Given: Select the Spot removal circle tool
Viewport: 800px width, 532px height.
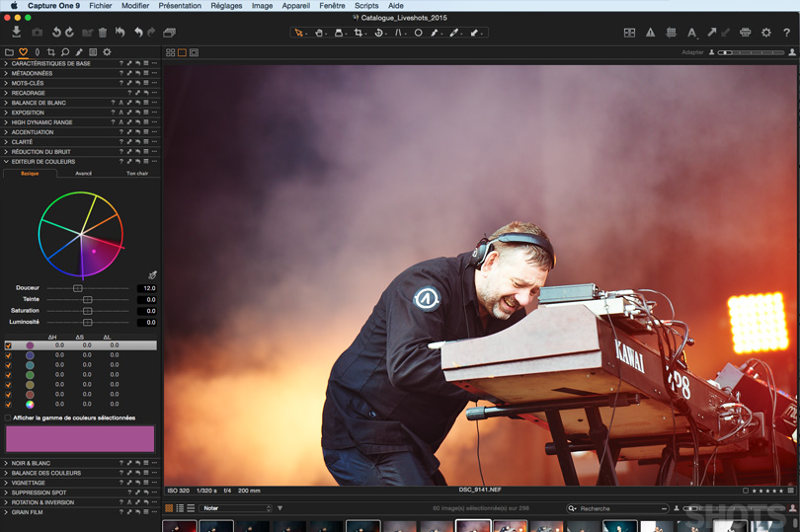Looking at the screenshot, I should click(418, 33).
